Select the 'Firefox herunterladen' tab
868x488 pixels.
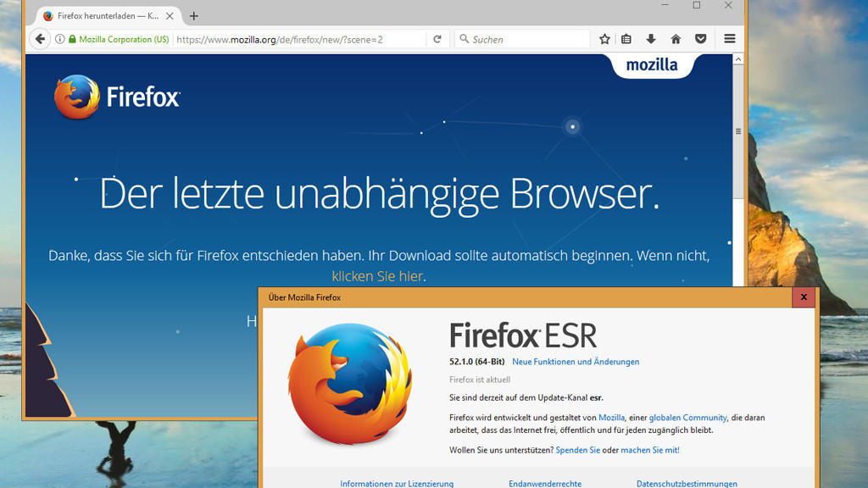[102, 16]
